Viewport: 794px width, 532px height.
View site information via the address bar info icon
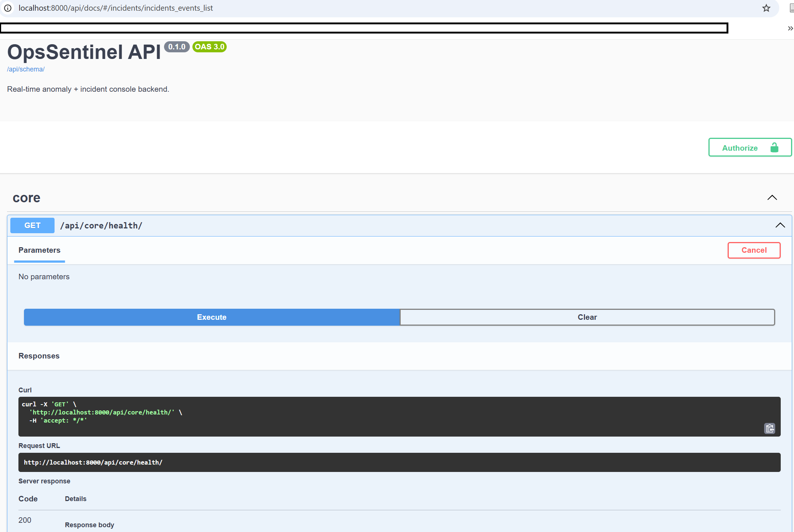click(x=8, y=8)
